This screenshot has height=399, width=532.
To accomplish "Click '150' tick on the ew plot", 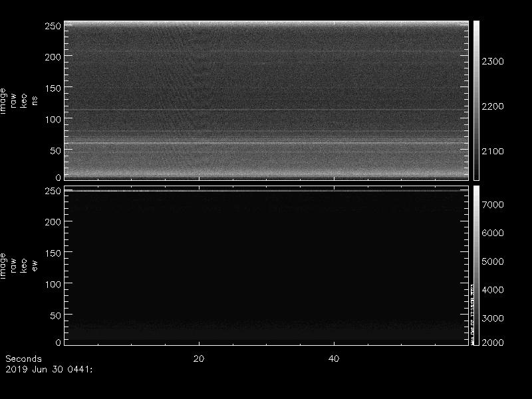I will pyautogui.click(x=53, y=253).
